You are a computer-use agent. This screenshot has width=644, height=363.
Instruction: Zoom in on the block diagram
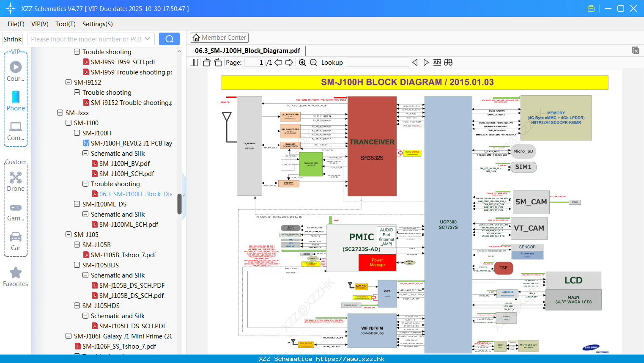(302, 62)
